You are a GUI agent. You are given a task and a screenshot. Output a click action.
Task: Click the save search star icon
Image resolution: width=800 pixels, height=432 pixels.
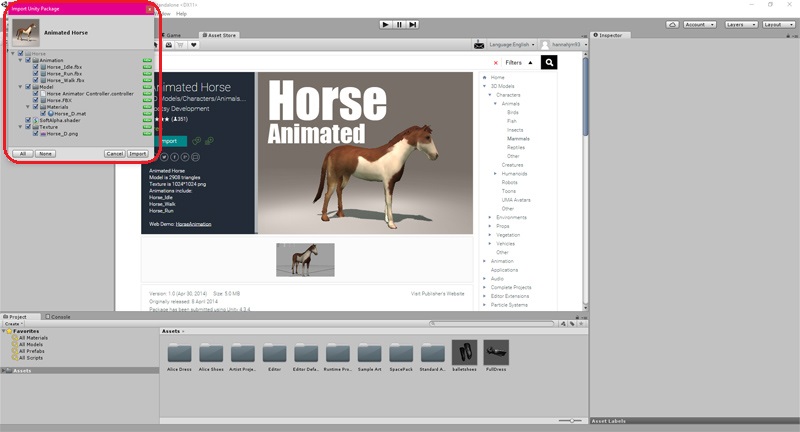pyautogui.click(x=581, y=324)
